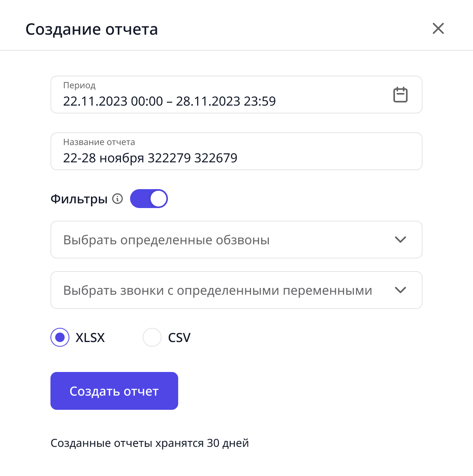The image size is (473, 476).
Task: Select the CSV radio button
Action: coord(152,337)
